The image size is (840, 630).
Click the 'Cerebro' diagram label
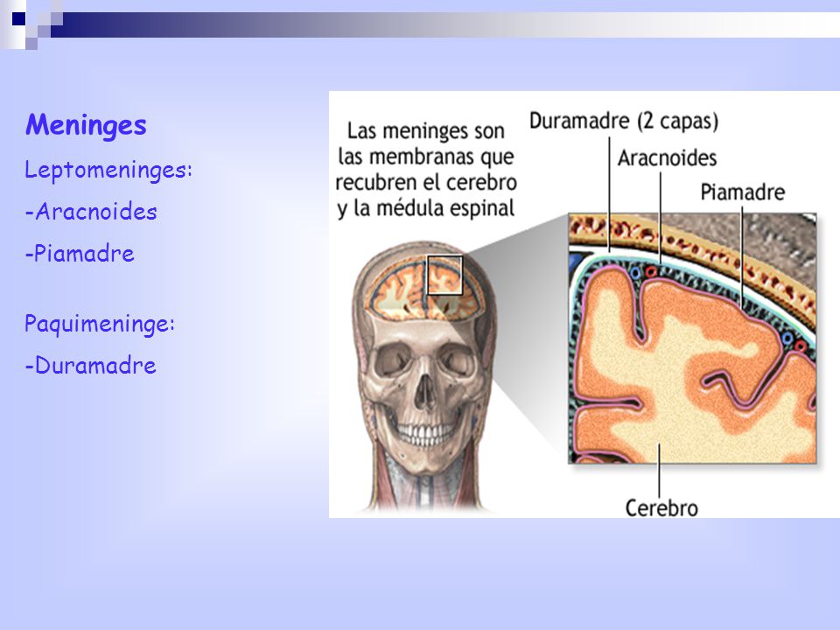[x=661, y=507]
